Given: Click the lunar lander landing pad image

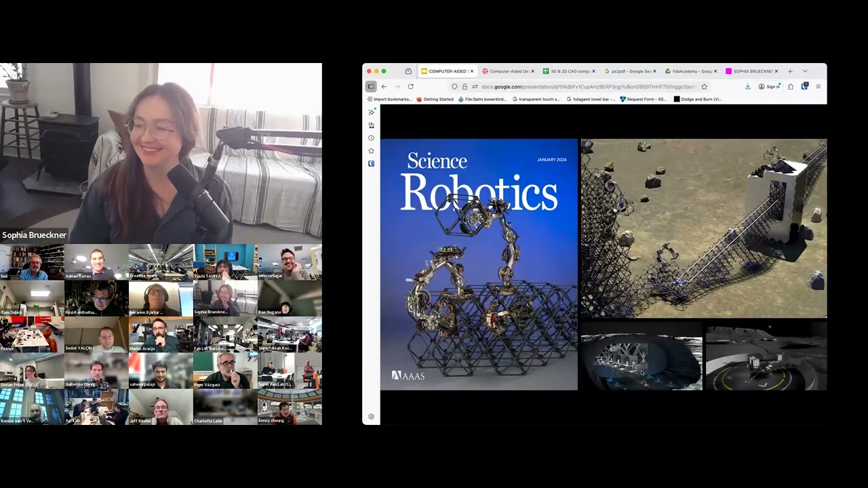Looking at the screenshot, I should click(766, 355).
